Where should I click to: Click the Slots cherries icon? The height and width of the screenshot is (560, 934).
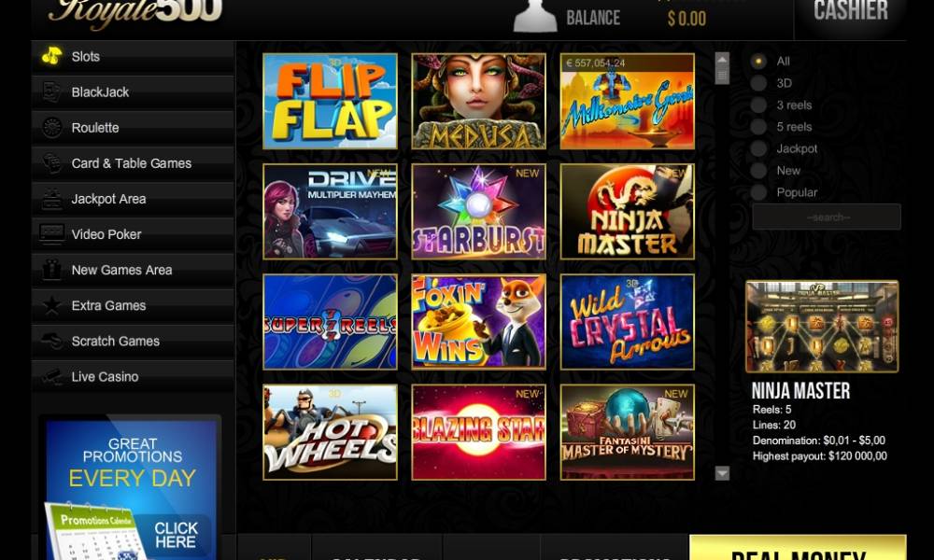[51, 57]
